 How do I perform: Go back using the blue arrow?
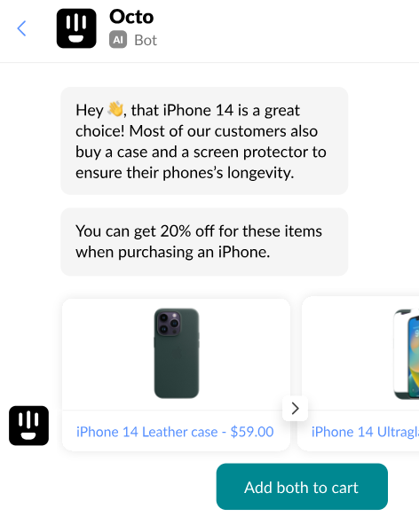21,28
